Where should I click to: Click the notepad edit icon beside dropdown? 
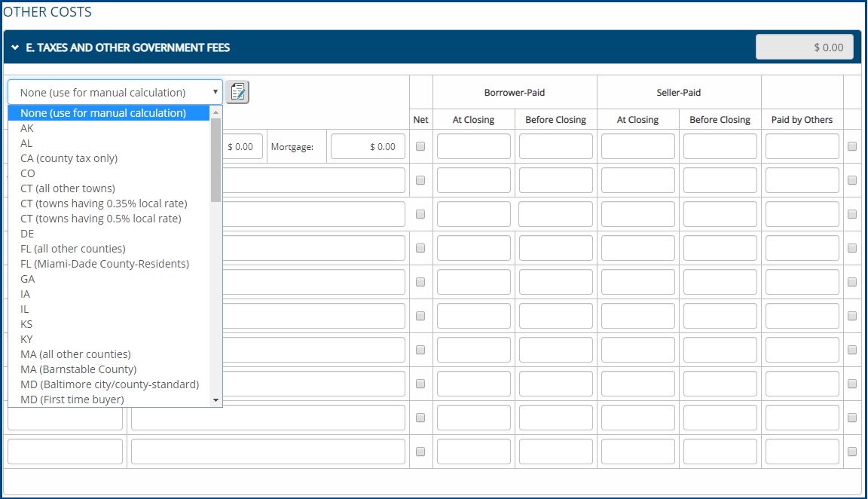[x=237, y=92]
